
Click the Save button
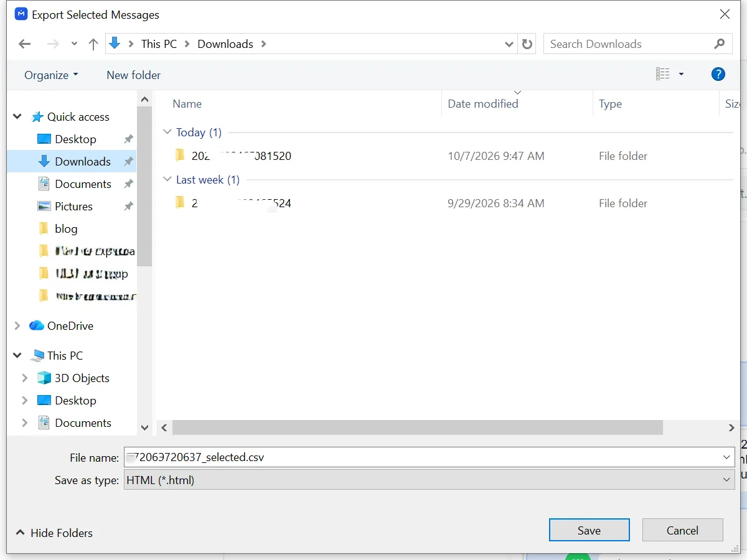(x=589, y=530)
